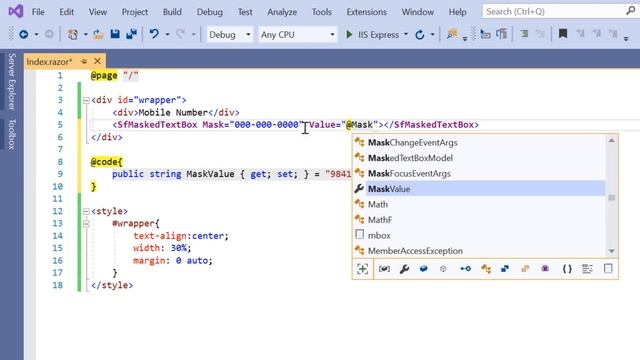Expand the IIS Express launch dropdown arrow
The height and width of the screenshot is (360, 640).
pos(406,35)
